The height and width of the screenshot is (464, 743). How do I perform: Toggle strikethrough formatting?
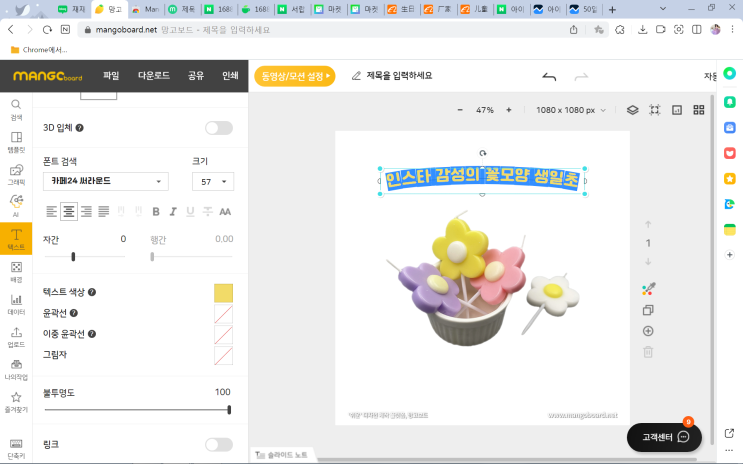coord(208,212)
